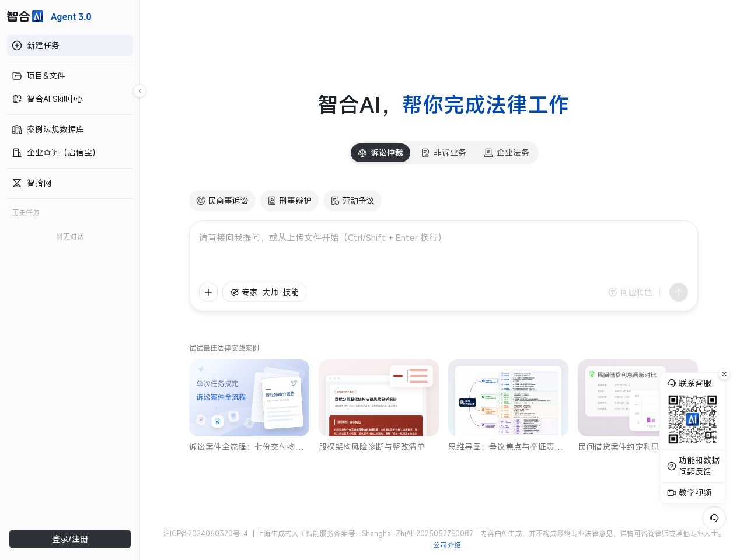Open 诉讼案件全流程 example thumbnail
The image size is (747, 560).
pos(249,398)
